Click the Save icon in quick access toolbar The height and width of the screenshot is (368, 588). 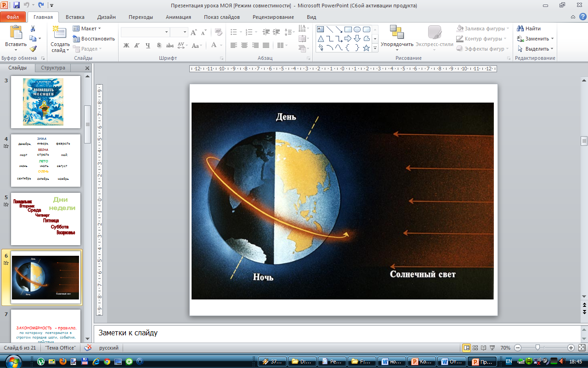tap(17, 6)
